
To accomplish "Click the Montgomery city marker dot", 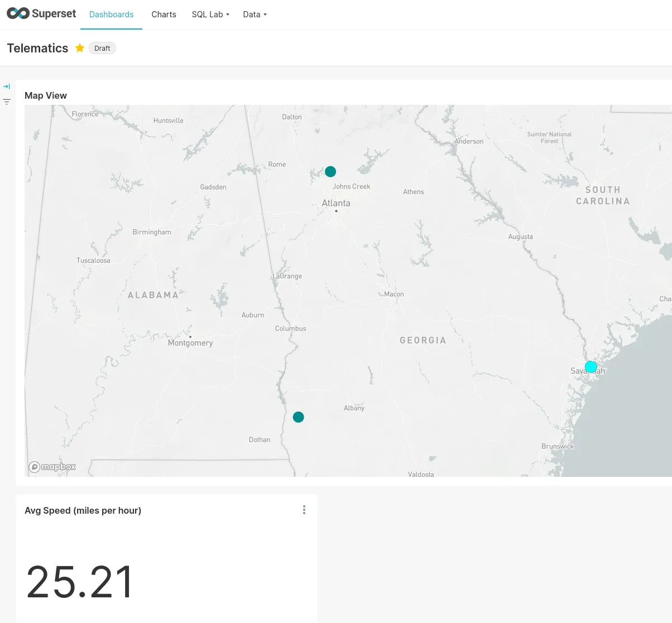I will [190, 337].
